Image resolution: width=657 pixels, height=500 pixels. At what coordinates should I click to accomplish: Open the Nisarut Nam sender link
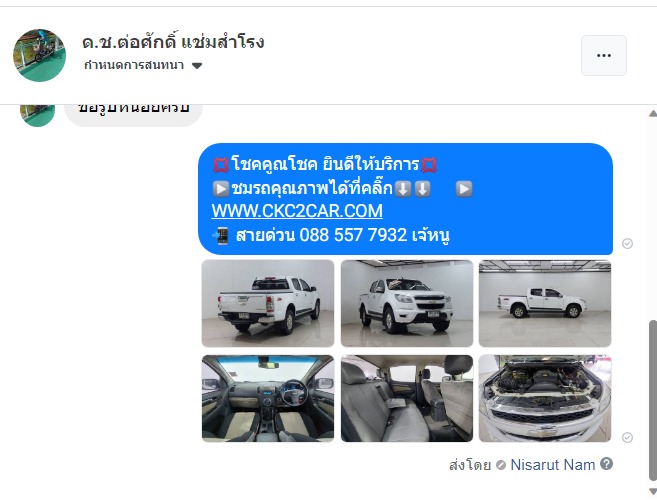pos(553,465)
